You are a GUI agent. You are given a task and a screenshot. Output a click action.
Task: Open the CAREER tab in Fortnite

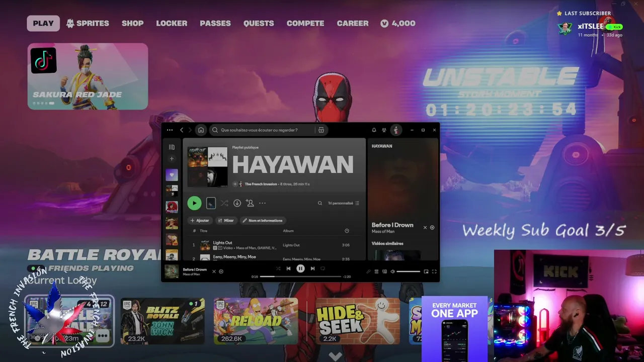[353, 23]
